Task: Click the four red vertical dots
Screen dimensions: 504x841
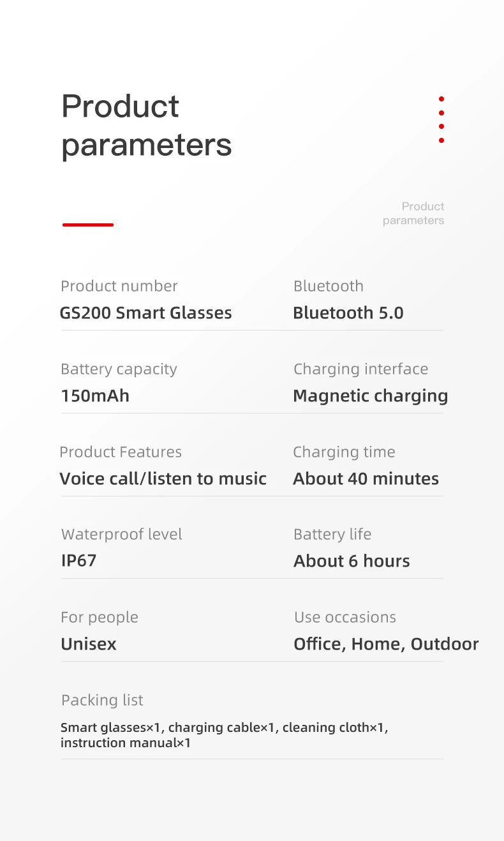Action: coord(441,120)
